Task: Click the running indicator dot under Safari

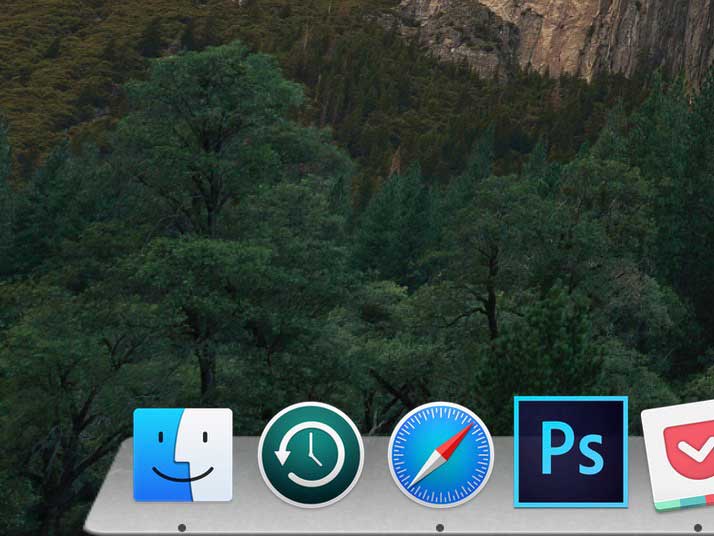Action: [439, 528]
